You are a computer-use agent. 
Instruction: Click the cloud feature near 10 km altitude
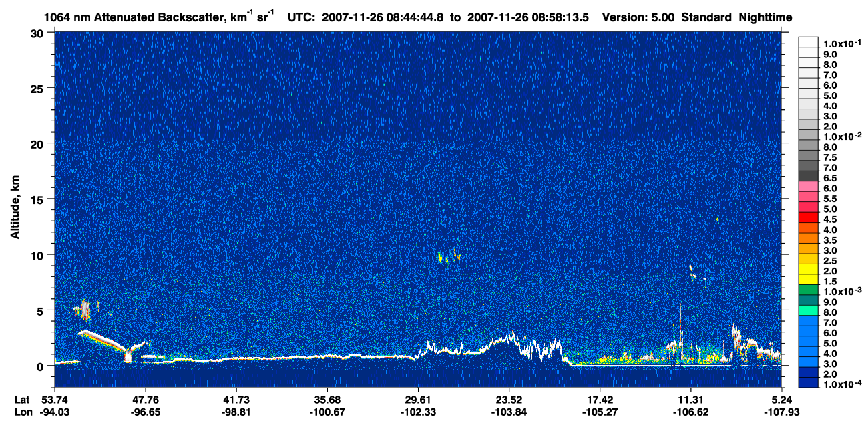[449, 256]
